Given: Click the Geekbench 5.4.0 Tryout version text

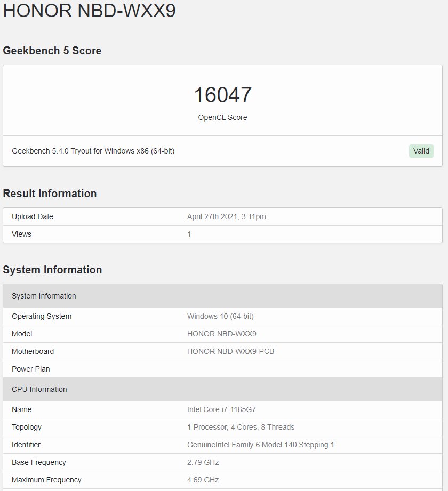Looking at the screenshot, I should 93,151.
